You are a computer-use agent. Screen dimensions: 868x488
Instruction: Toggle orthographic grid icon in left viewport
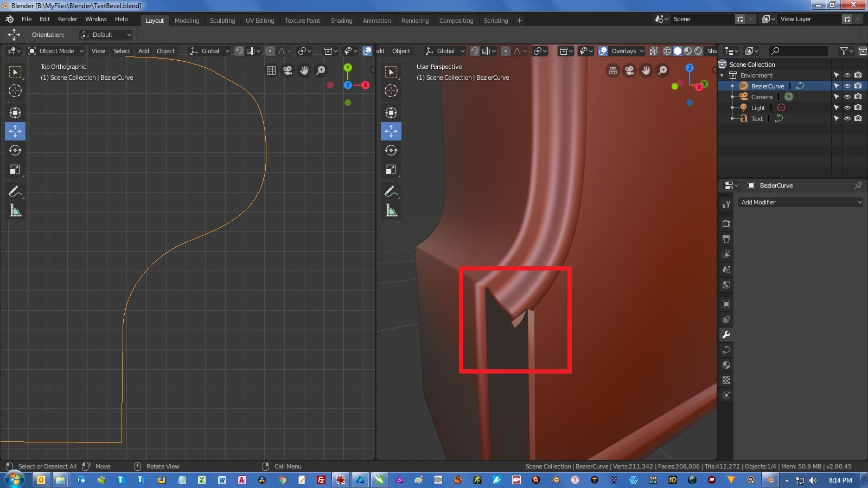point(271,70)
